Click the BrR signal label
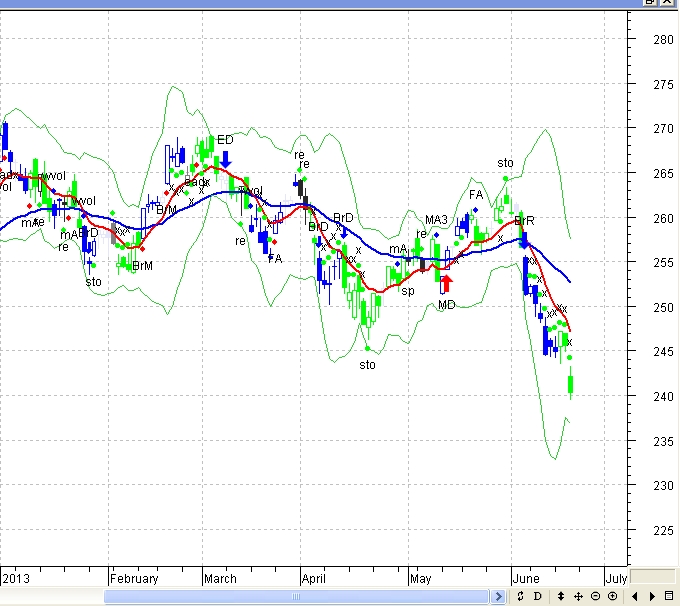Screen dimensions: 680x606 point(524,221)
